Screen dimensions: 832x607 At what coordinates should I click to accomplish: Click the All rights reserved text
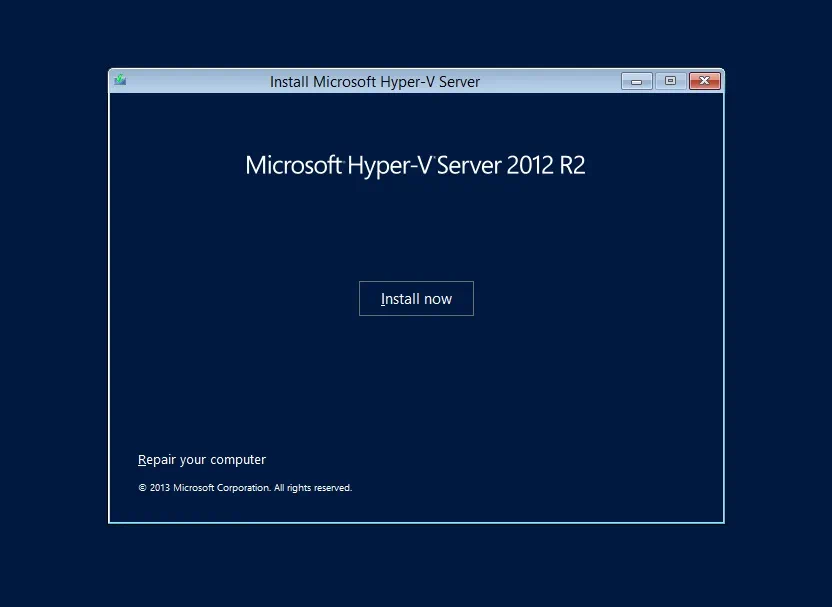click(313, 488)
